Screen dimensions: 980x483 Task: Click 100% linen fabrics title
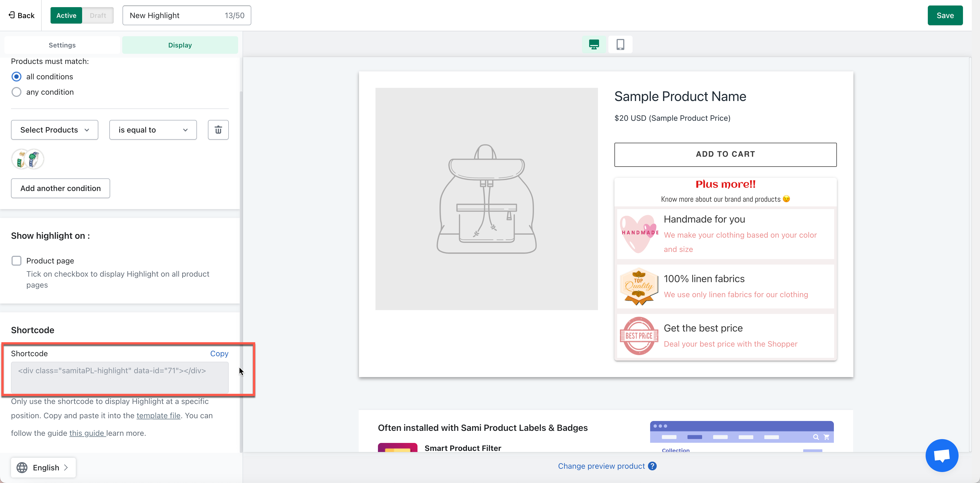[704, 279]
